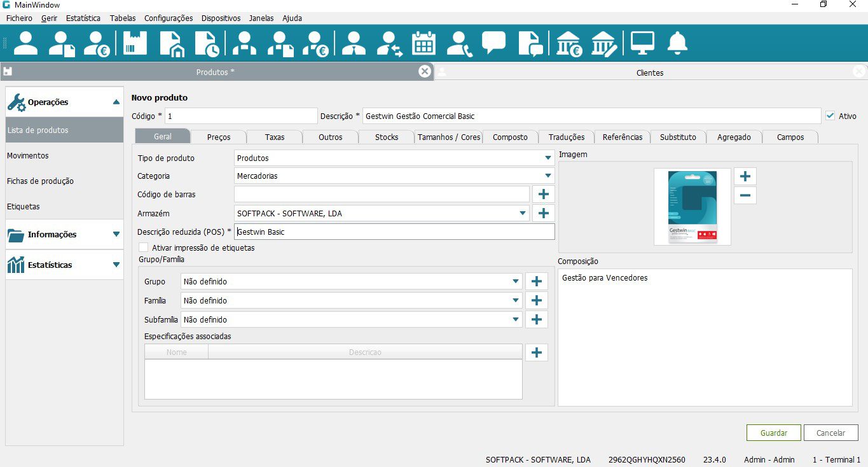The width and height of the screenshot is (868, 467).
Task: Open the speech bubble messages icon
Action: pos(494,43)
